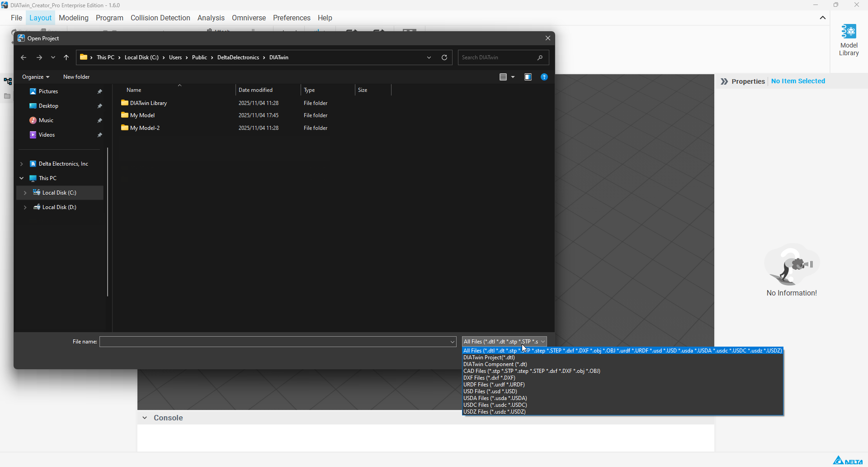The image size is (868, 467).
Task: Choose the DXF Files filter option
Action: pyautogui.click(x=623, y=378)
